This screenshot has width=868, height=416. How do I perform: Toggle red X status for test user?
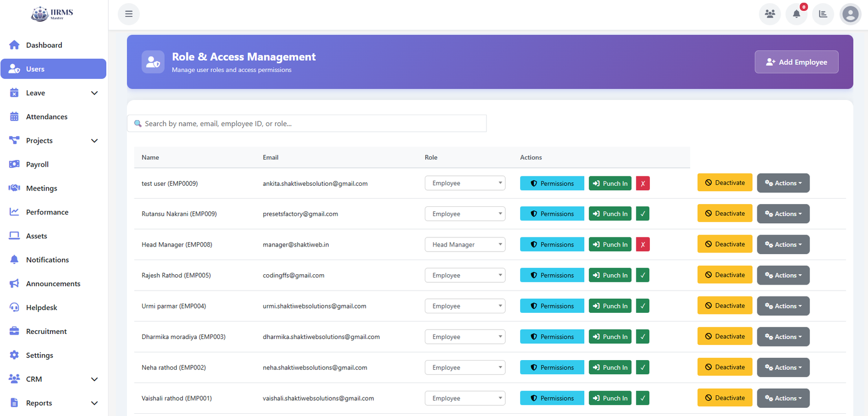pos(643,184)
